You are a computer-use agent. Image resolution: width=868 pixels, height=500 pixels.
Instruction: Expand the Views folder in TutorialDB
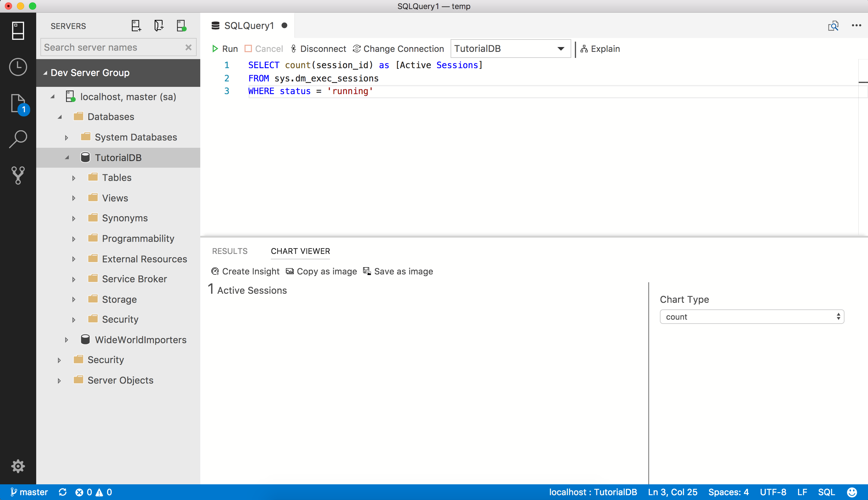click(x=73, y=197)
